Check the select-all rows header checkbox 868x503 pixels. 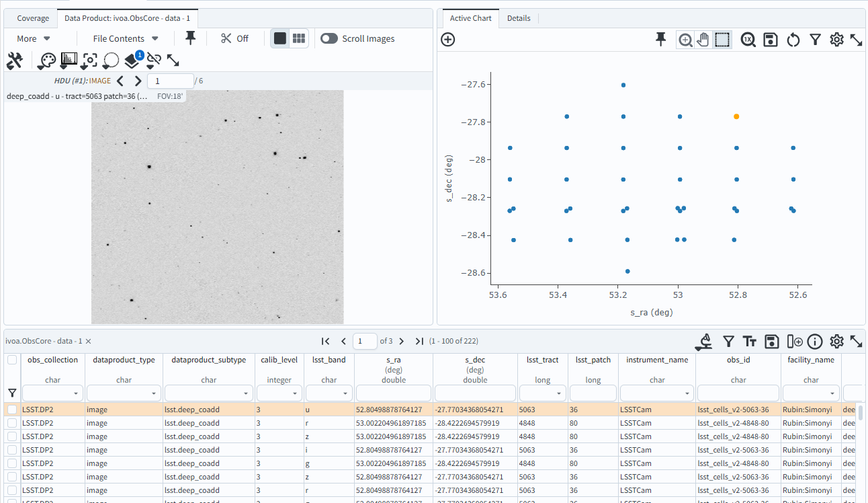(12, 360)
